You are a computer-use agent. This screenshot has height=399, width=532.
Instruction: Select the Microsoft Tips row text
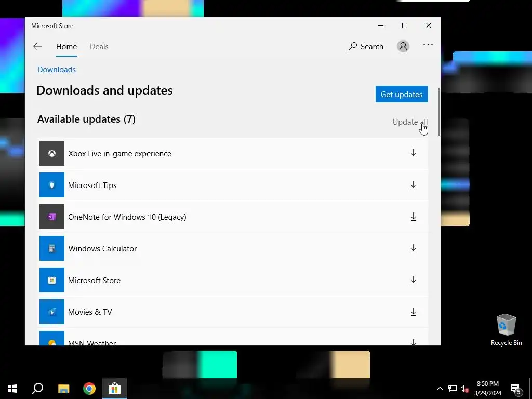click(92, 185)
